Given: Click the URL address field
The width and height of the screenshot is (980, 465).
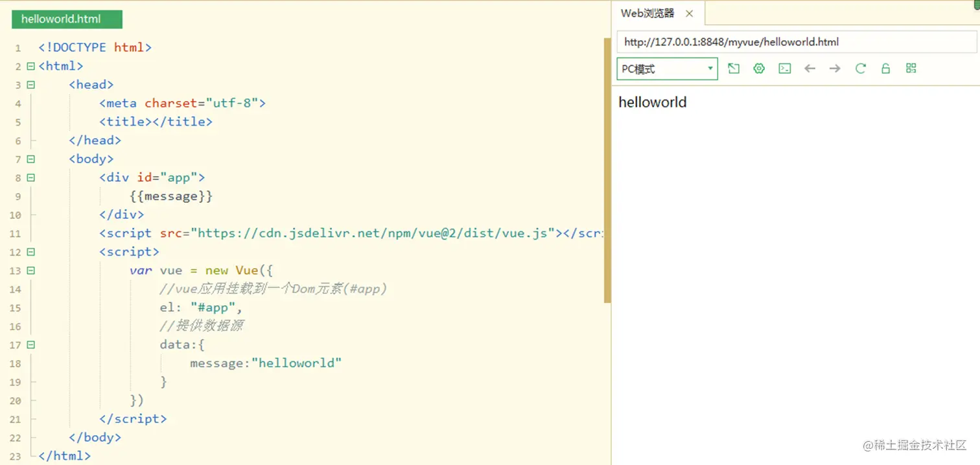Looking at the screenshot, I should [797, 42].
